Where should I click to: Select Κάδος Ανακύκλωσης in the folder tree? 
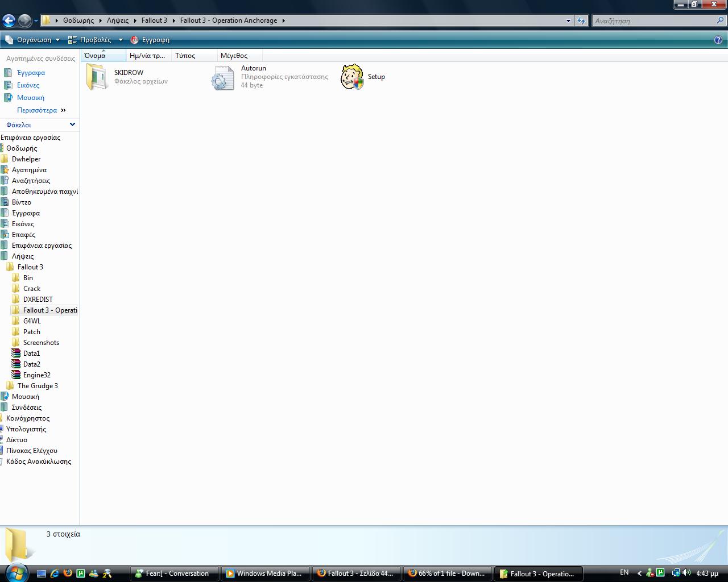[x=38, y=462]
